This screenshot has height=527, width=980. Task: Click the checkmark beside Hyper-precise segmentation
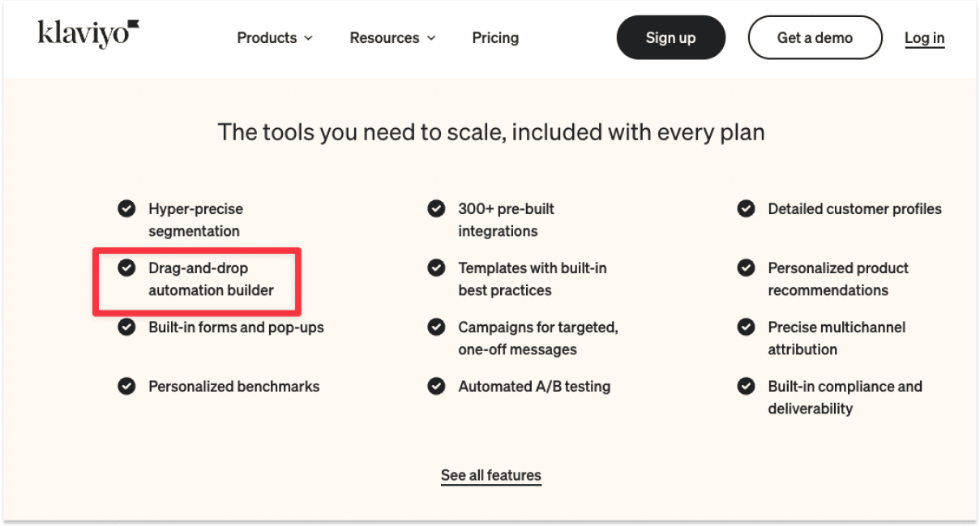(x=126, y=208)
